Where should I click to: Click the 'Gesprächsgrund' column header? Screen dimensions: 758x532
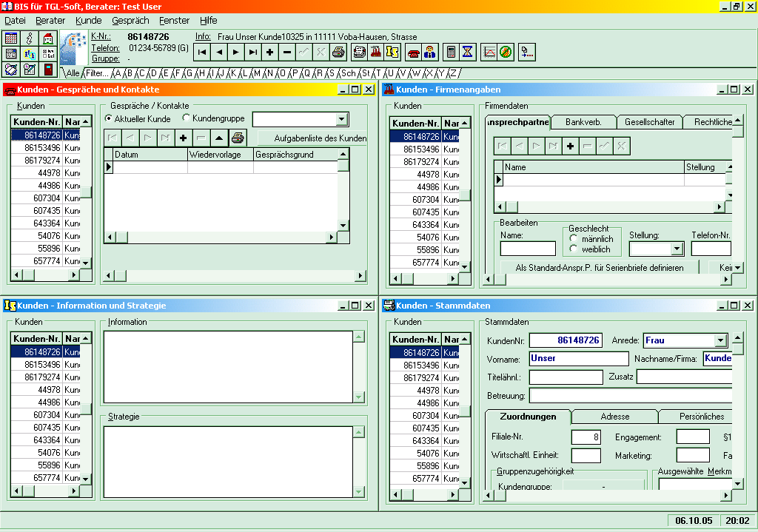coord(296,155)
